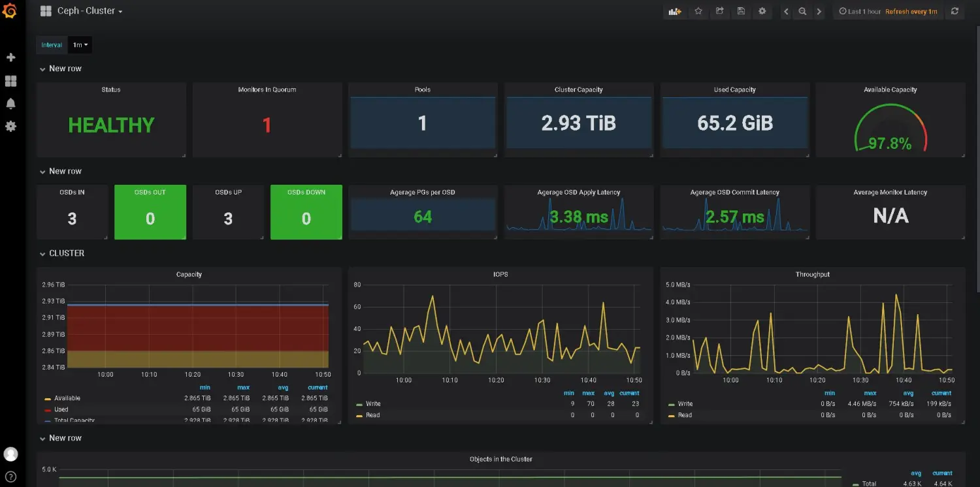Screen dimensions: 980x487
Task: Open the Status panel title menu
Action: coord(111,89)
